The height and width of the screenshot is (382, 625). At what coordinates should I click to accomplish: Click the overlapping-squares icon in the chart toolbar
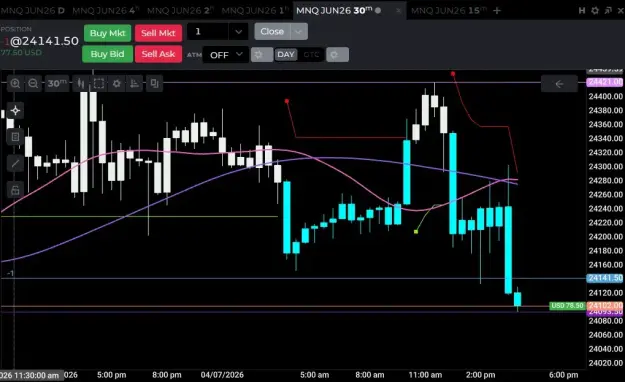pyautogui.click(x=154, y=83)
